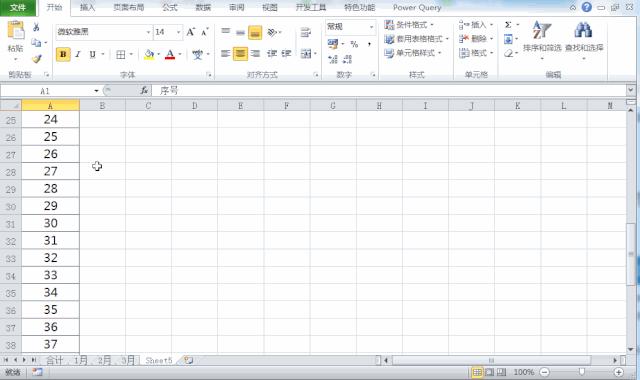Open the font name dropdown
Screen dimensions: 640x380
coord(148,32)
